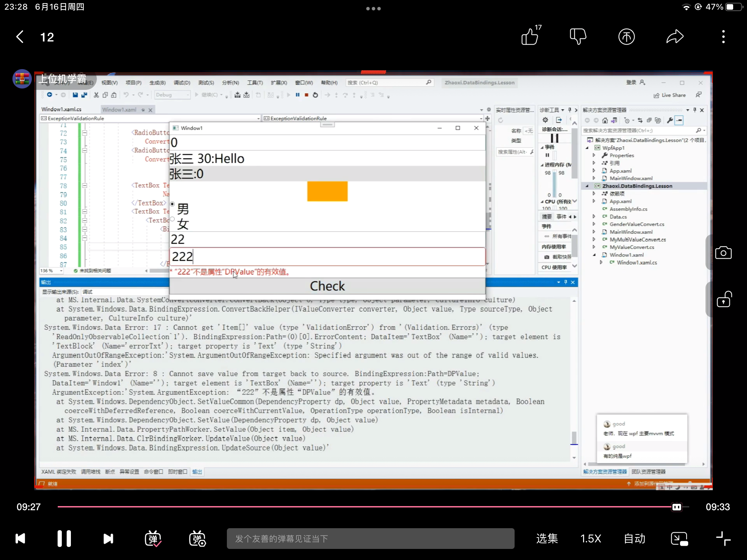Open the 自动 video quality selector
This screenshot has height=560, width=747.
635,539
